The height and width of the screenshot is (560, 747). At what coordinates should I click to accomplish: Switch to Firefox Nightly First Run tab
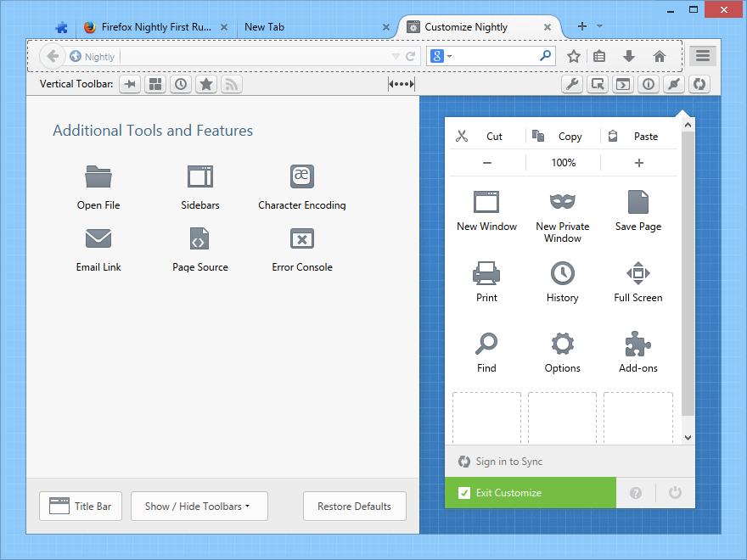156,27
